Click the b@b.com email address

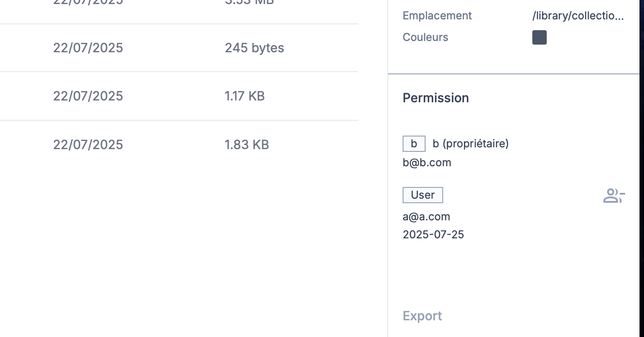point(427,163)
